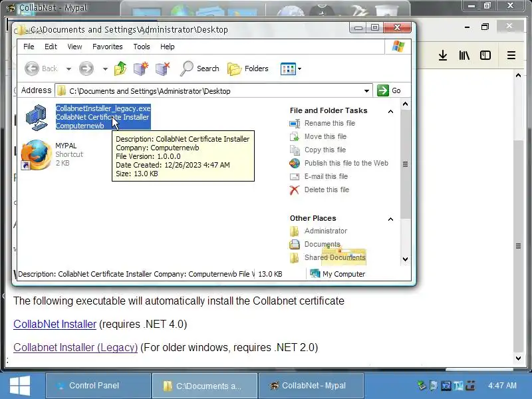Open the Library icon in Mypal toolbar
Screen dimensions: 532x399
(464, 55)
